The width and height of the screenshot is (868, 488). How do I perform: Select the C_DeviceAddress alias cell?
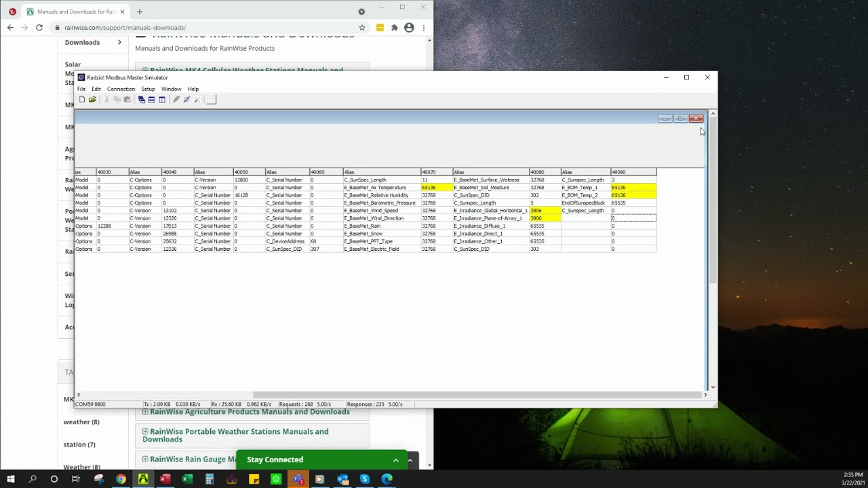[x=287, y=241]
